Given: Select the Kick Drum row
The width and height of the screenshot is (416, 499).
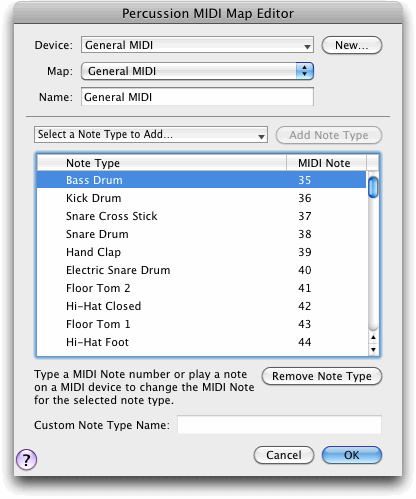Looking at the screenshot, I should 201,198.
